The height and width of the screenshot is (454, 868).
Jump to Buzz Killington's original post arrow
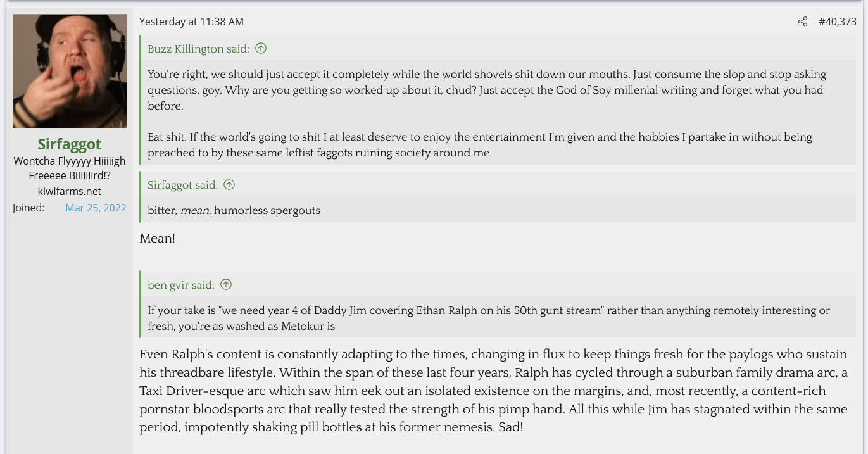tap(261, 48)
